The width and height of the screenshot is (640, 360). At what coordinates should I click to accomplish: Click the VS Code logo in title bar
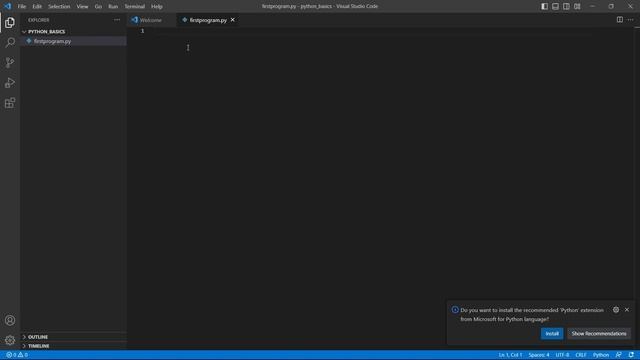point(8,6)
